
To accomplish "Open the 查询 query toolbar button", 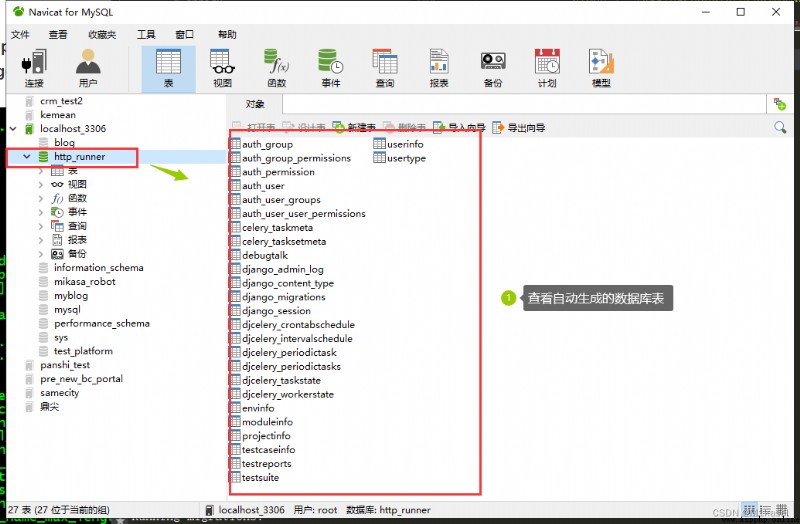I will pyautogui.click(x=385, y=68).
